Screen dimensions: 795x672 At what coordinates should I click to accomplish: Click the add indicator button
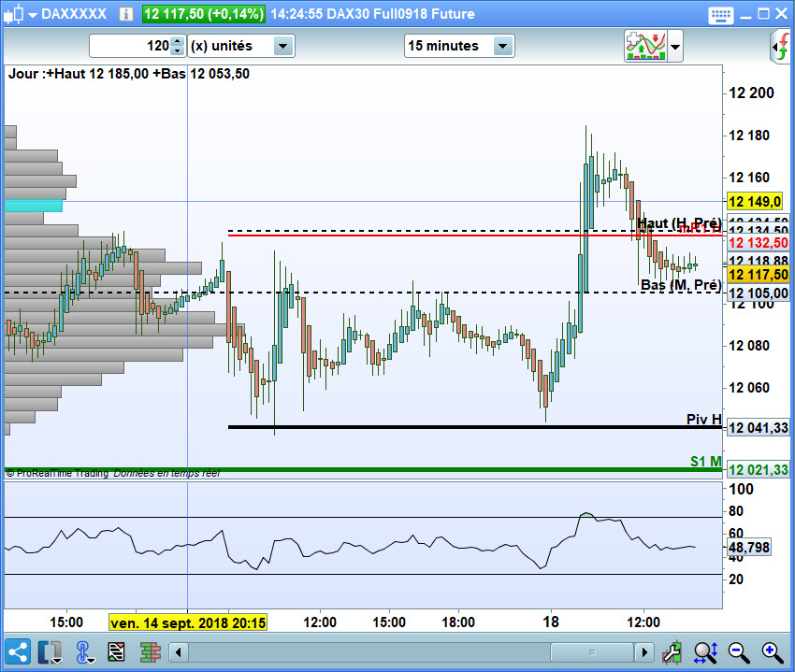pos(645,46)
